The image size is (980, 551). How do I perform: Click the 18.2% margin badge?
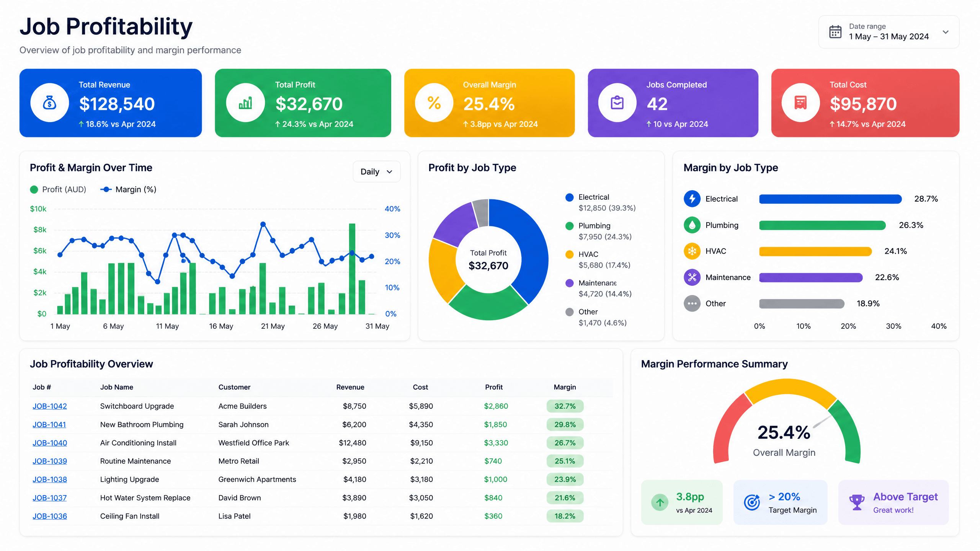pyautogui.click(x=565, y=516)
